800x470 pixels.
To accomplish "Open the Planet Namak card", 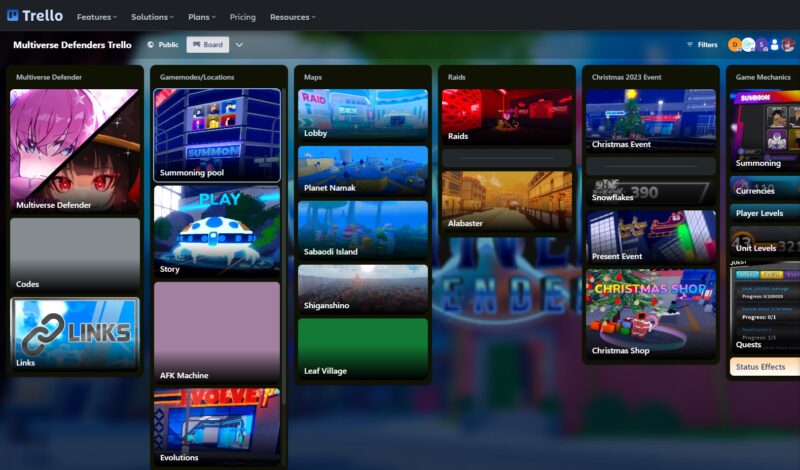I will pyautogui.click(x=363, y=171).
